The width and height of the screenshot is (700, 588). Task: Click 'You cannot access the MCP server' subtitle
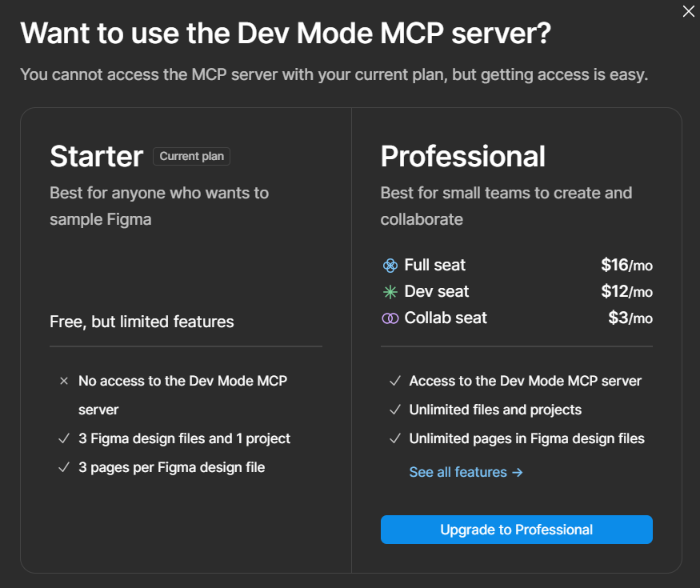(334, 74)
